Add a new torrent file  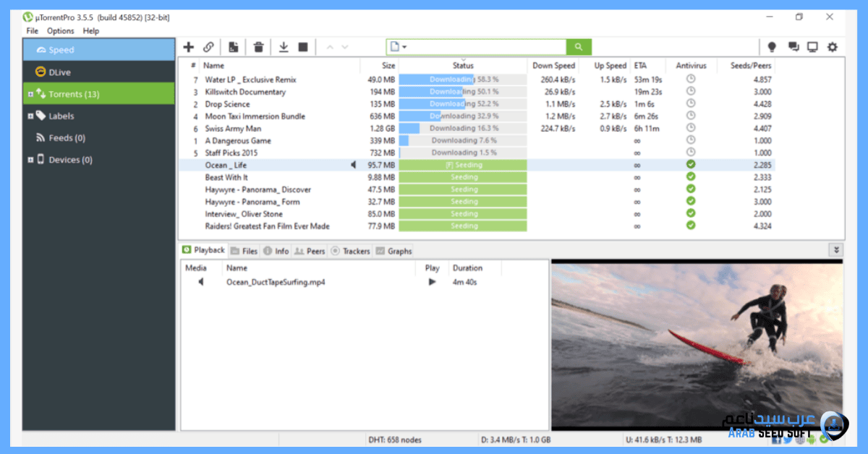coord(189,46)
